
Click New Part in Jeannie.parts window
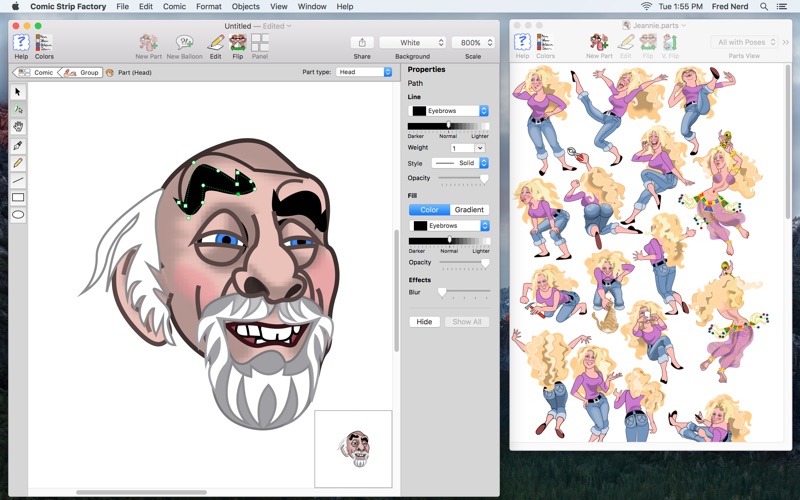coord(599,42)
